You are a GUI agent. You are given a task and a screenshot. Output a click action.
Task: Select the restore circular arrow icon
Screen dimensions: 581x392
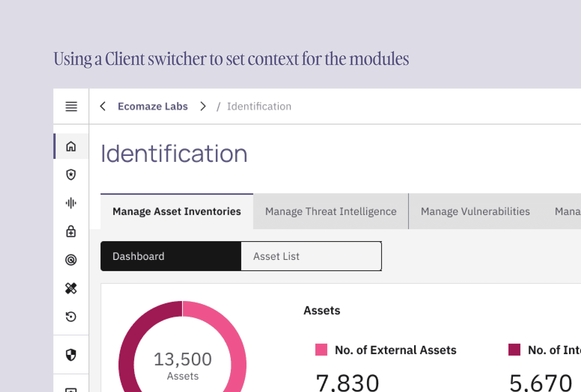point(71,317)
